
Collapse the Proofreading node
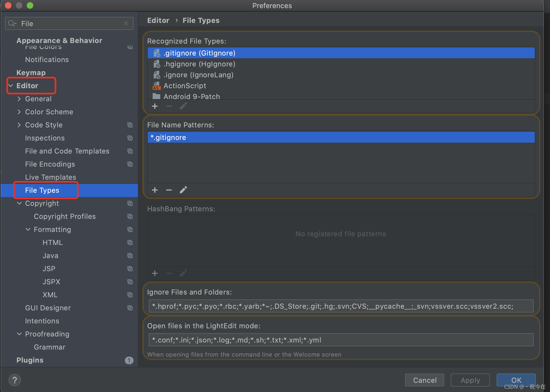(19, 334)
